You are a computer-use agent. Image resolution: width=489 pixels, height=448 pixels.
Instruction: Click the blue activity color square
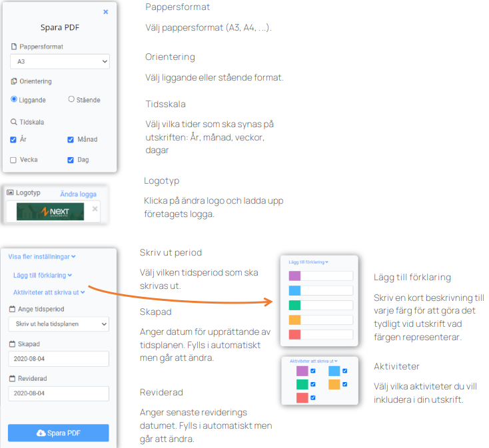[334, 371]
